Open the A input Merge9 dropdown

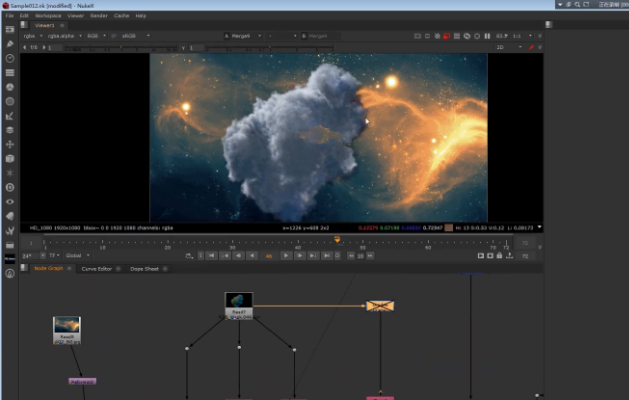click(243, 36)
